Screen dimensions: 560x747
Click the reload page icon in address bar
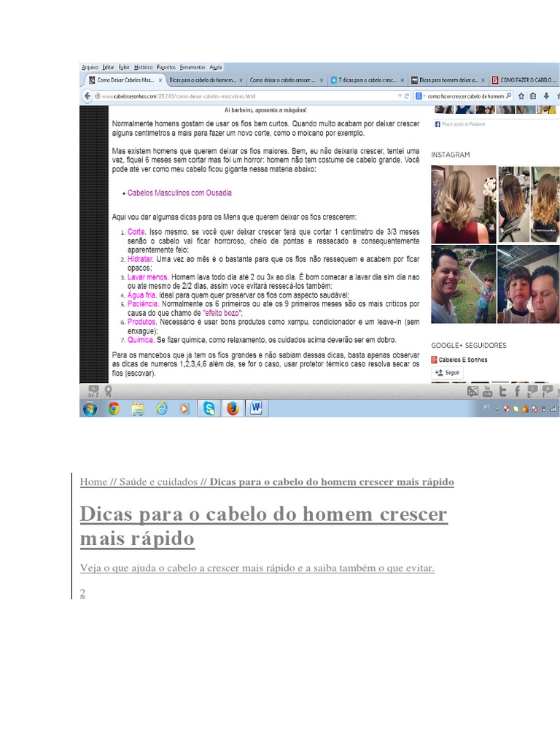click(x=407, y=96)
